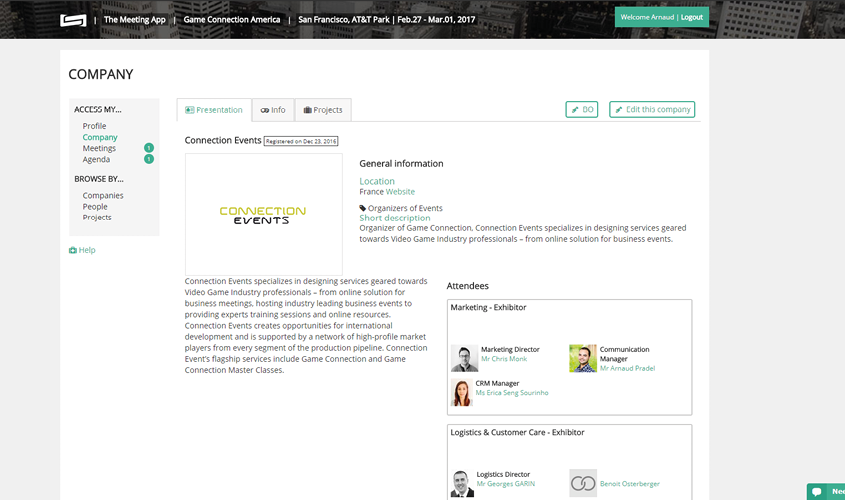The width and height of the screenshot is (845, 500).
Task: Click Benoit Osterberger's placeholder avatar icon
Action: [x=583, y=483]
